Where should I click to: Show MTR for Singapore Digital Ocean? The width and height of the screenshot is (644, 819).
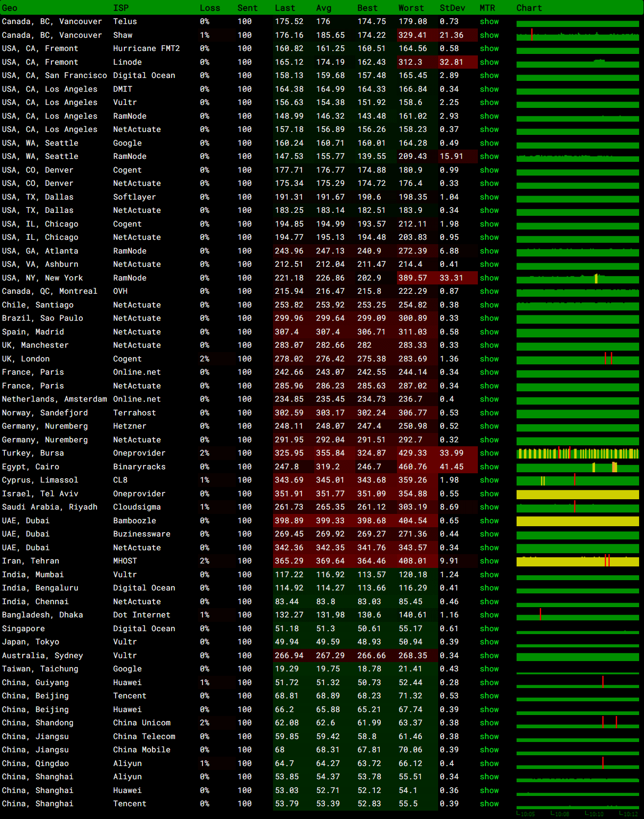coord(489,629)
